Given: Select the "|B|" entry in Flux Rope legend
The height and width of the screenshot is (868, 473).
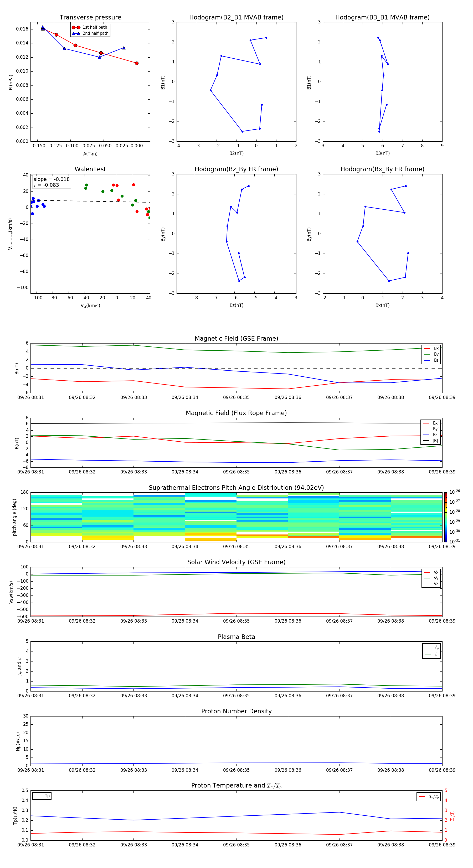Looking at the screenshot, I should coord(431,441).
